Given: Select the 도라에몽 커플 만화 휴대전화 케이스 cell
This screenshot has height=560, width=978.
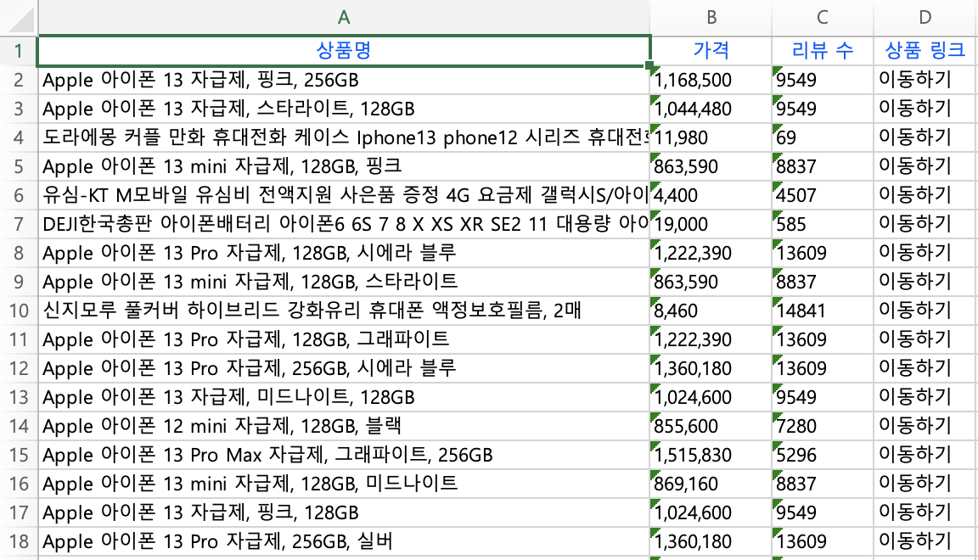Looking at the screenshot, I should [x=344, y=137].
